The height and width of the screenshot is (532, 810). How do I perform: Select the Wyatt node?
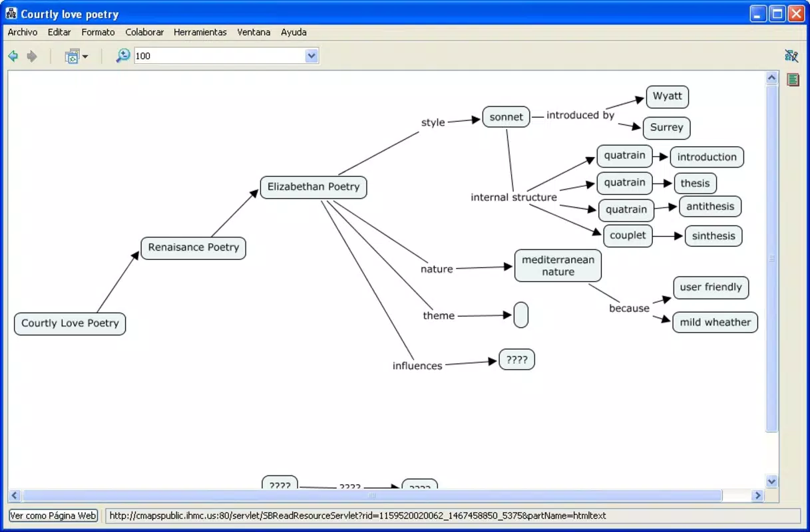(668, 96)
